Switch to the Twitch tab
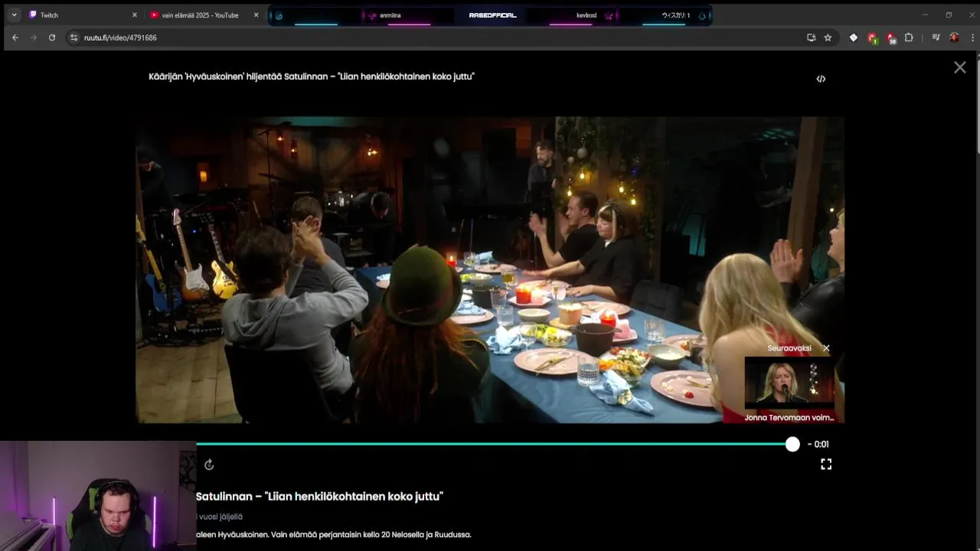The image size is (980, 551). 83,15
